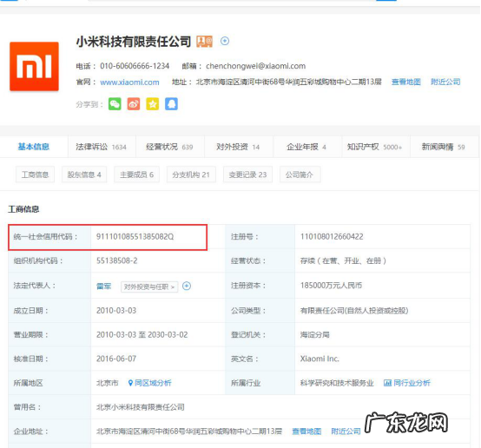This screenshot has width=481, height=448.
Task: Click the plus circle icon beside 对外投资与任职
Action: [x=187, y=286]
